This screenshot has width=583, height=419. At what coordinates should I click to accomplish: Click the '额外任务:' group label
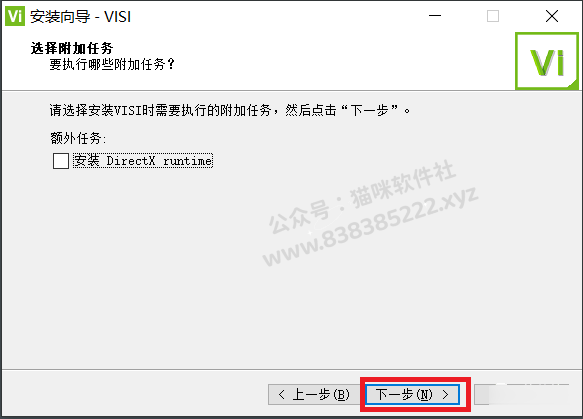click(78, 138)
